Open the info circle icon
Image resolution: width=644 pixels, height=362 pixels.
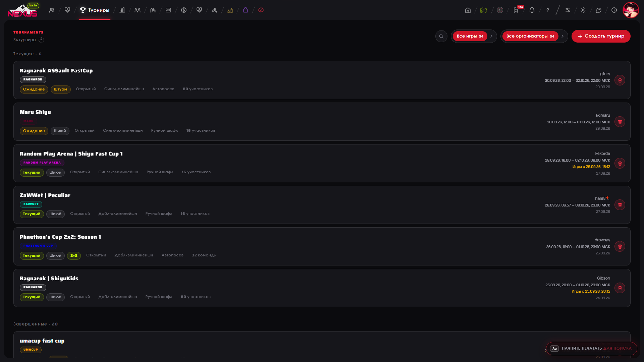(x=614, y=10)
